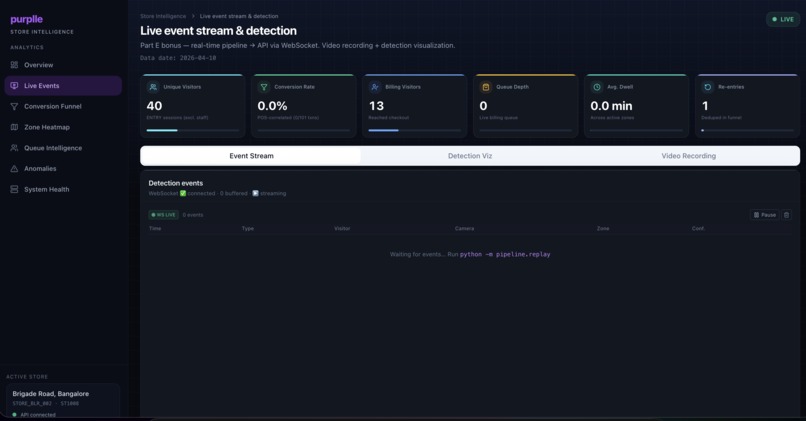Click the Overview grid icon

(14, 65)
